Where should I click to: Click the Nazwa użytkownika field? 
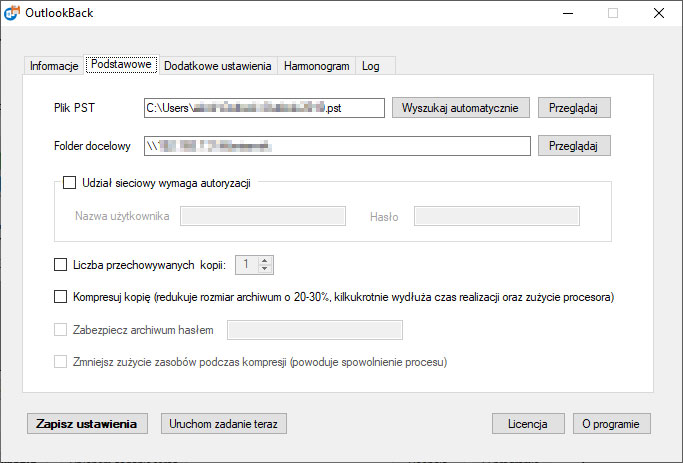263,216
